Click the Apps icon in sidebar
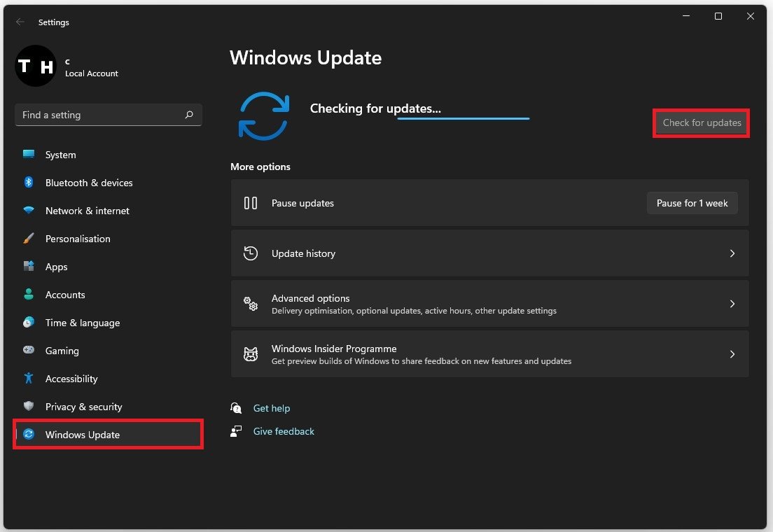This screenshot has width=773, height=532. (29, 266)
